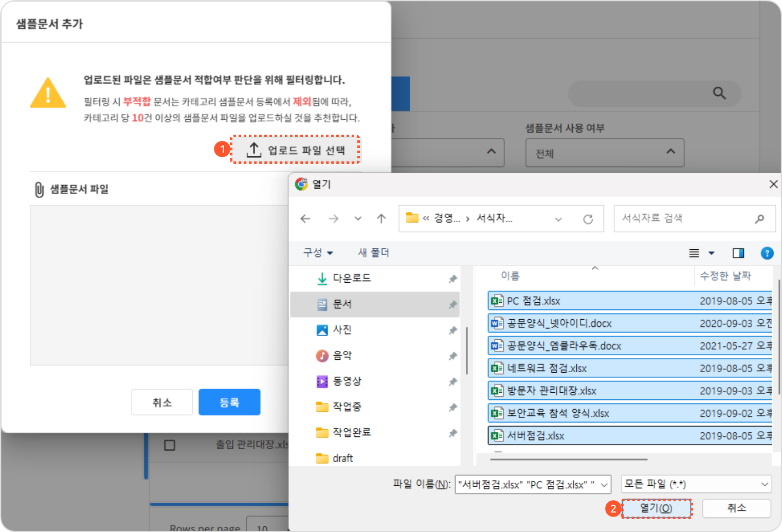Viewport: 782px width, 532px height.
Task: Click the back arrow in file dialog
Action: pyautogui.click(x=305, y=219)
